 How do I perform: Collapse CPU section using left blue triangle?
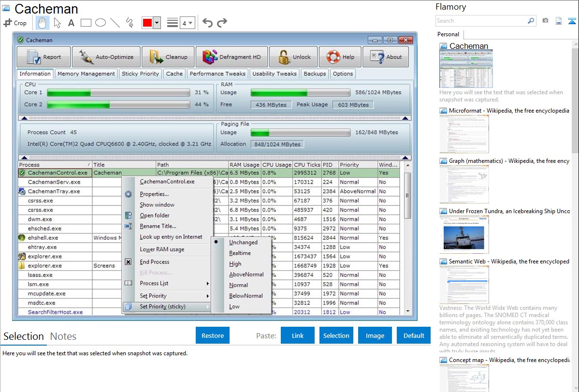(x=24, y=118)
